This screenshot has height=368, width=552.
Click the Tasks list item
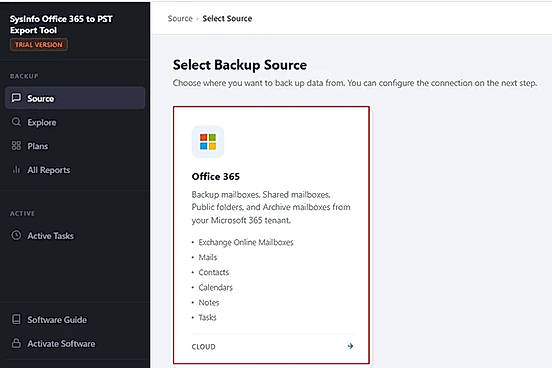[x=207, y=317]
